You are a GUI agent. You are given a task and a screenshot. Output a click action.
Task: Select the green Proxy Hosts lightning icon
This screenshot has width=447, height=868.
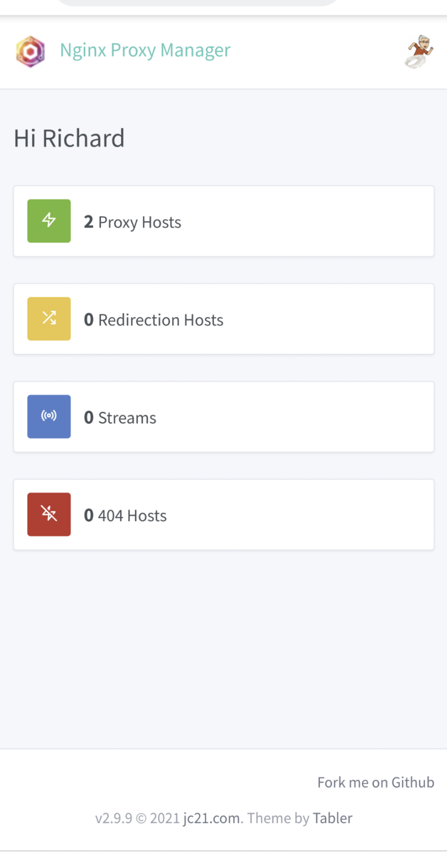coord(49,221)
